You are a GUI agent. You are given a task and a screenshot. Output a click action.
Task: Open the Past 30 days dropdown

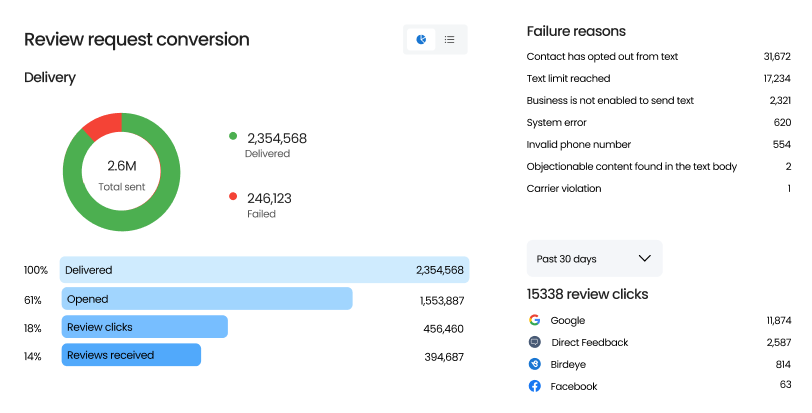tap(594, 258)
